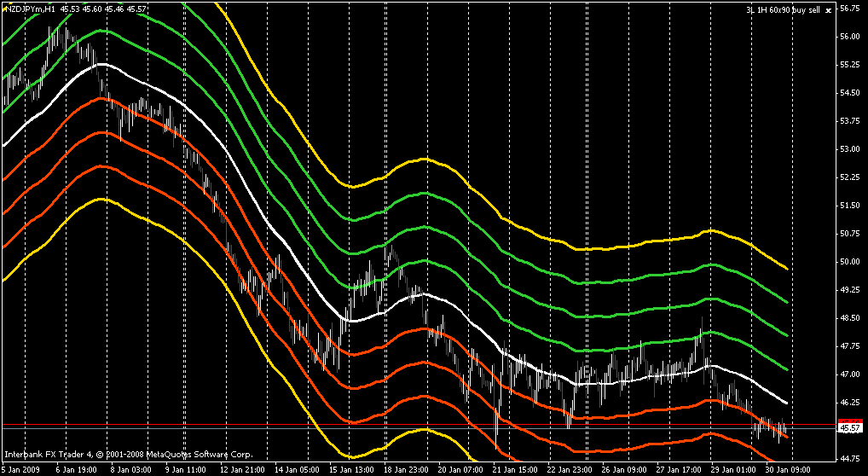Click the 48.50 price scale label

click(x=850, y=318)
